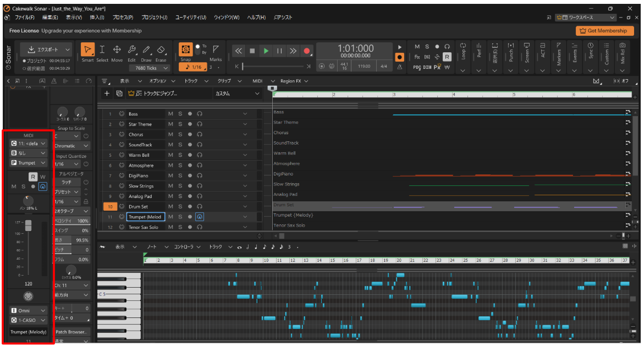Select the Smart tool
Viewport: 644px width, 346px height.
tap(87, 50)
